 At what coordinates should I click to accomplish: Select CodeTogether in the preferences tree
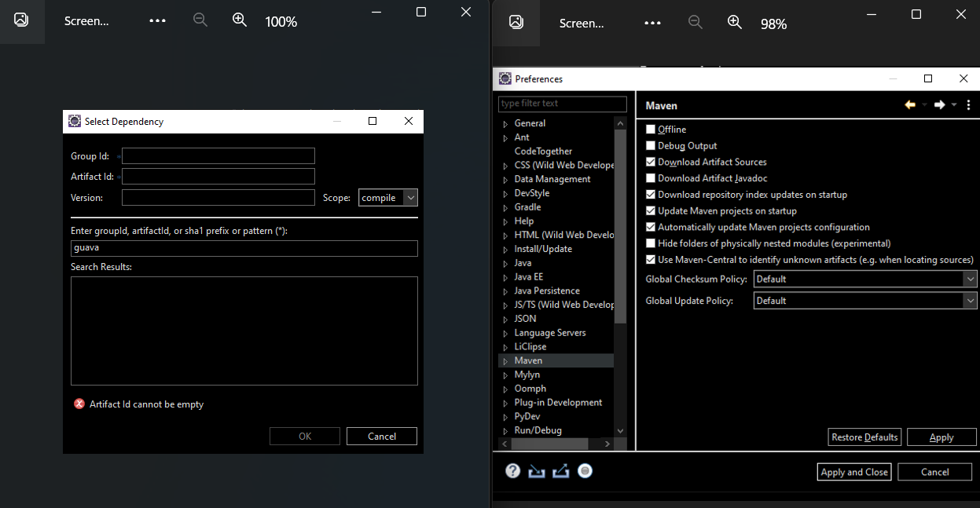[543, 152]
